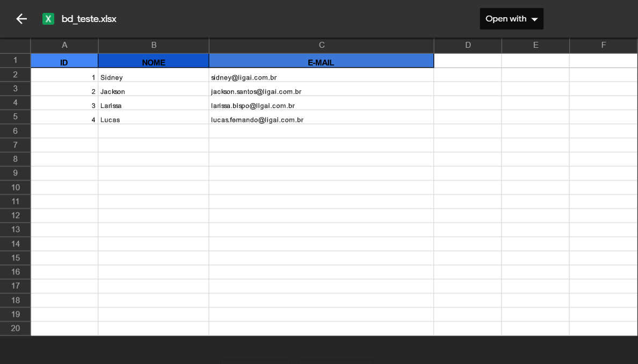Click sidney@ligai.com.br email cell
The image size is (638, 364).
[x=322, y=75]
